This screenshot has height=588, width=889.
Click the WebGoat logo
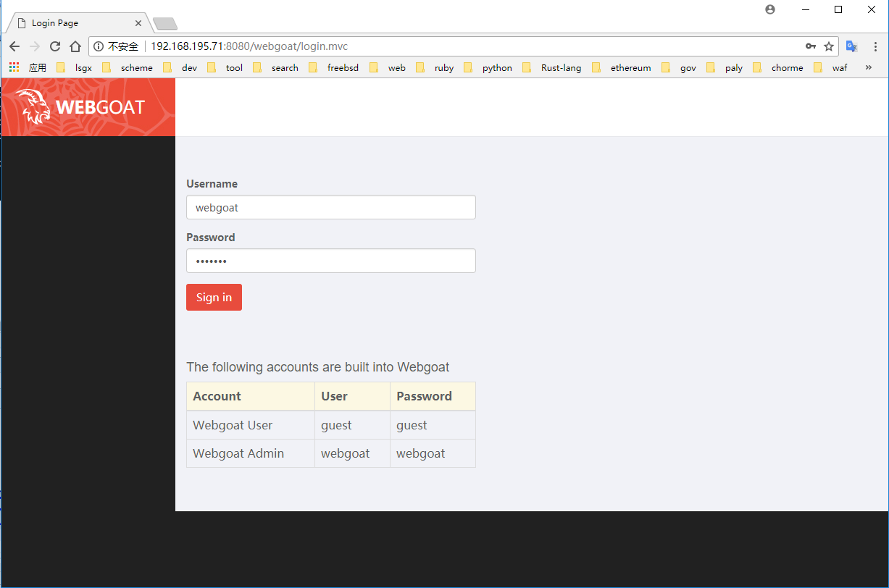[x=88, y=107]
